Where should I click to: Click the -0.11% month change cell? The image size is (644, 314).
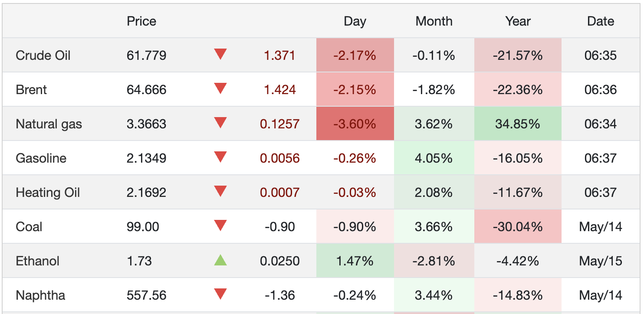pos(434,55)
